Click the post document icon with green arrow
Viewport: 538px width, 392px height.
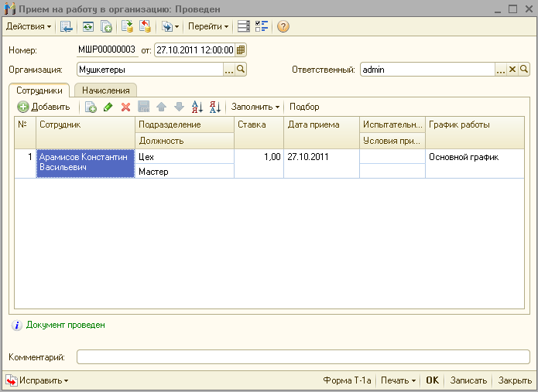pyautogui.click(x=127, y=26)
